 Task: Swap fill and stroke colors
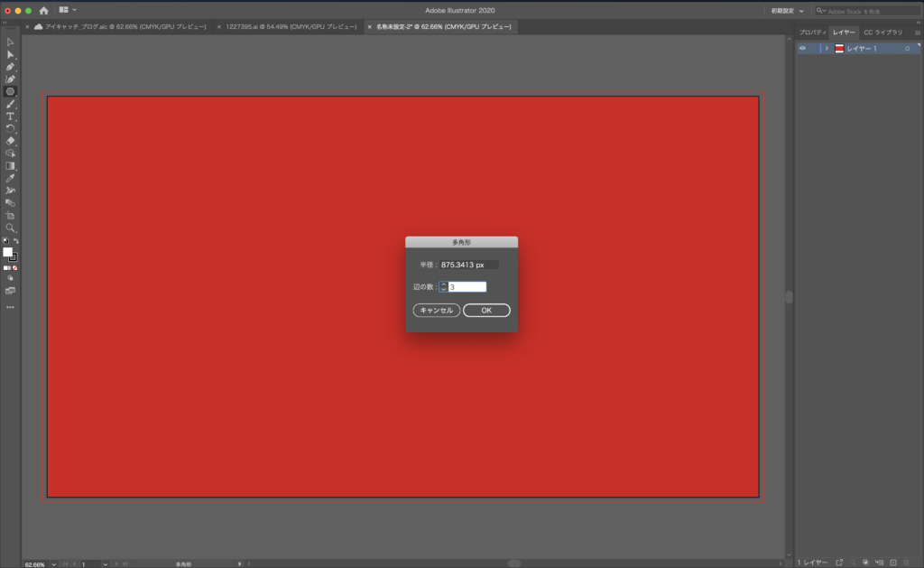[16, 240]
